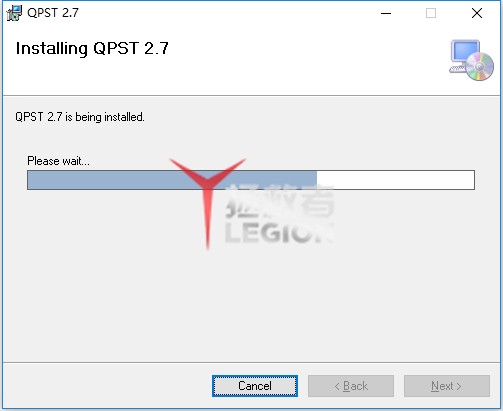This screenshot has width=503, height=411.
Task: Close the QPST 2.7 setup window
Action: pyautogui.click(x=477, y=13)
